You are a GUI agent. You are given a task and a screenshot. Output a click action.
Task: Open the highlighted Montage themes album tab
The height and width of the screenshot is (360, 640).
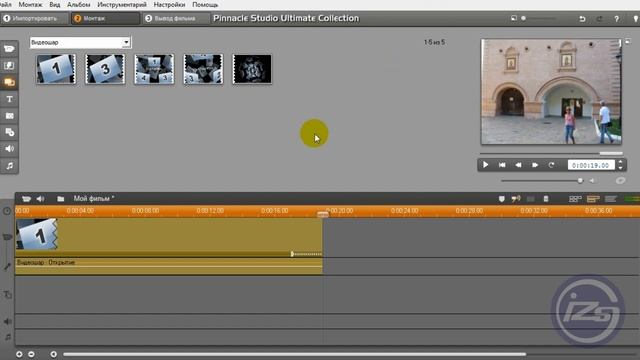(x=9, y=82)
